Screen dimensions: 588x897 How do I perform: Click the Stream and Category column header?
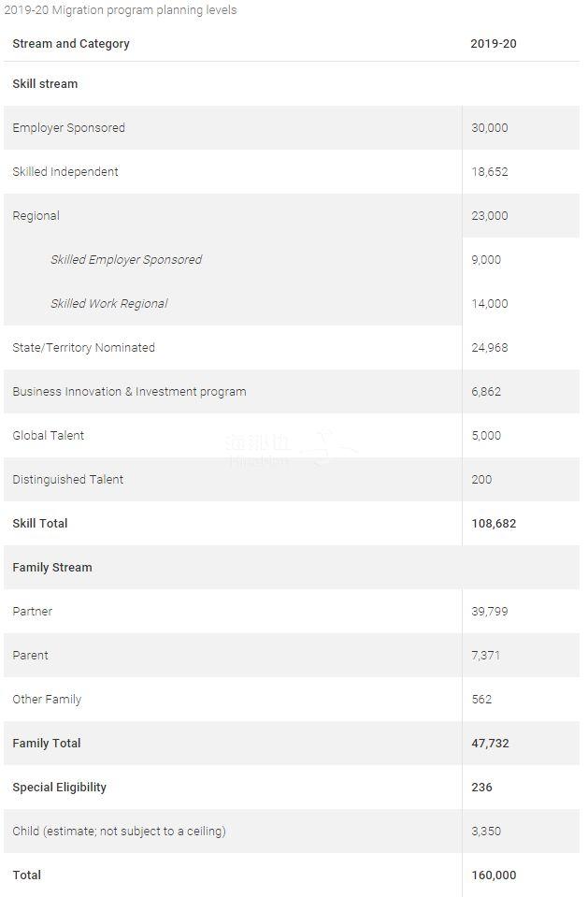71,44
